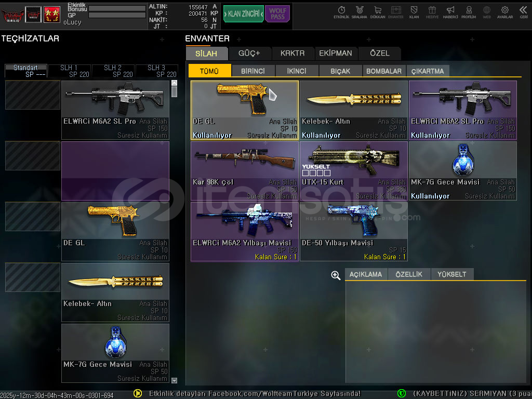This screenshot has height=399, width=532.
Task: Click the Teçhizatlar scrollbar thumb
Action: tap(175, 91)
